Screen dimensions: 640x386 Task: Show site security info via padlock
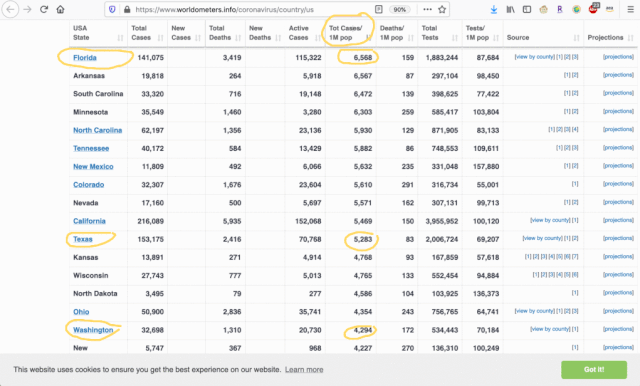tap(127, 9)
